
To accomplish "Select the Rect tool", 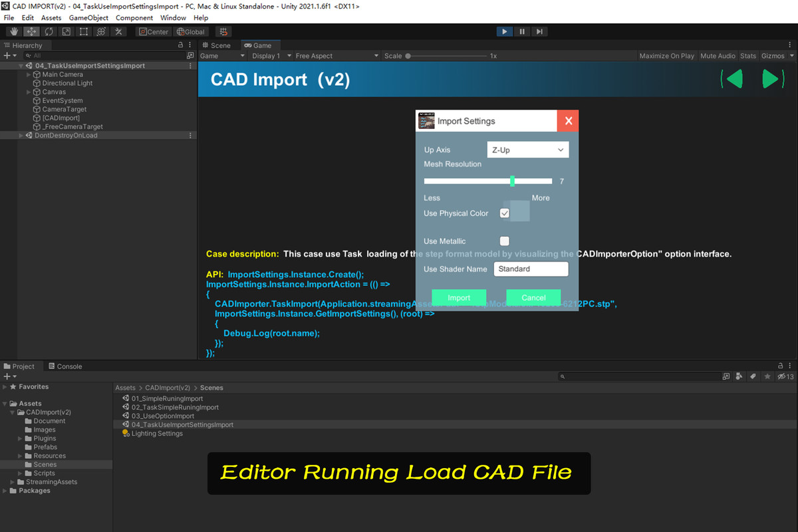I will click(83, 31).
